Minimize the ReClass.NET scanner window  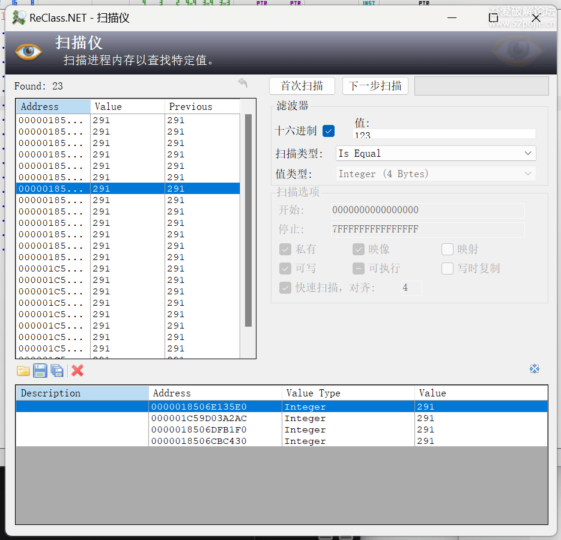[x=452, y=18]
